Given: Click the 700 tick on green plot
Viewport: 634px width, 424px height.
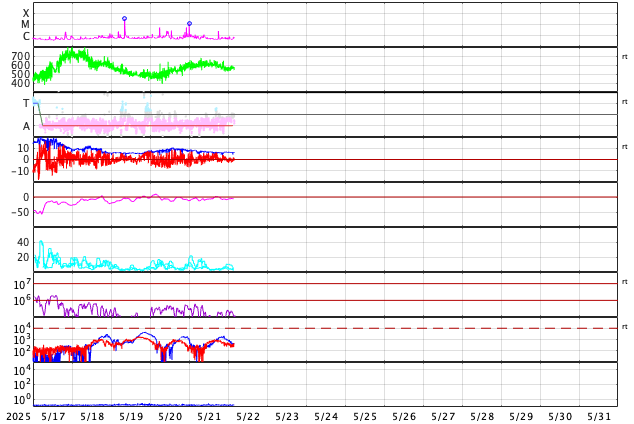Looking at the screenshot, I should (21, 56).
